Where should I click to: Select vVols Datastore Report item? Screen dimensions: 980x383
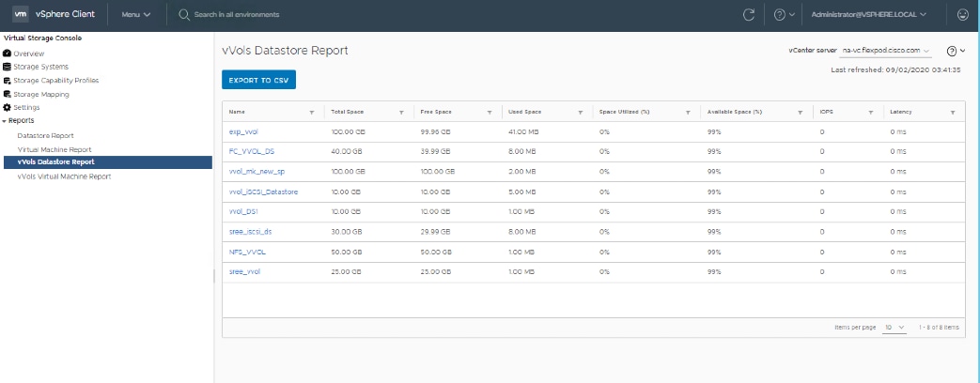(x=107, y=162)
